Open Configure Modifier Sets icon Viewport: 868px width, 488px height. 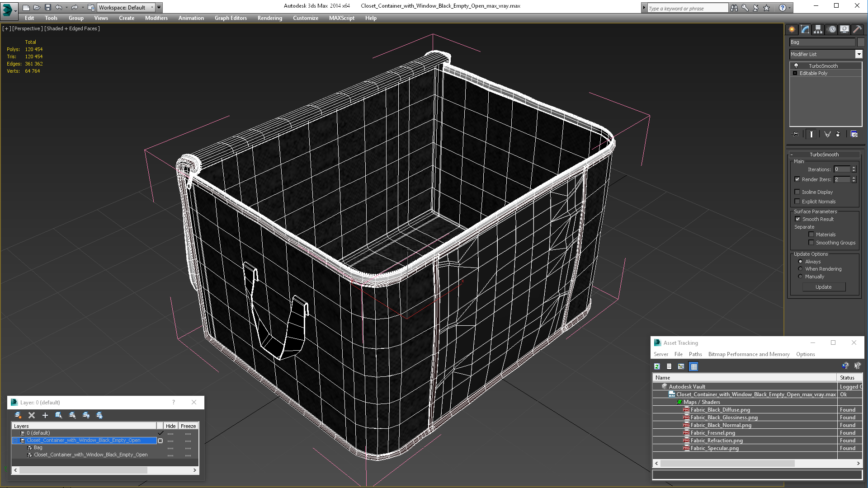click(x=854, y=134)
